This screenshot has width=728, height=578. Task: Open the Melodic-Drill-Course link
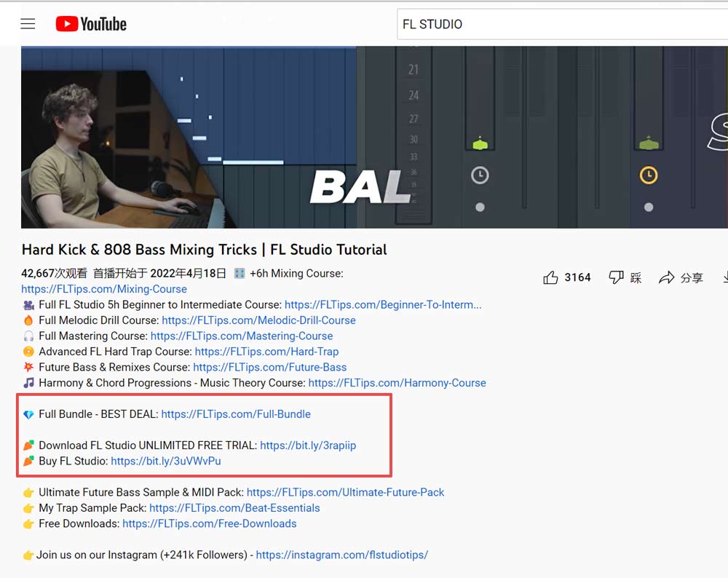pos(258,320)
